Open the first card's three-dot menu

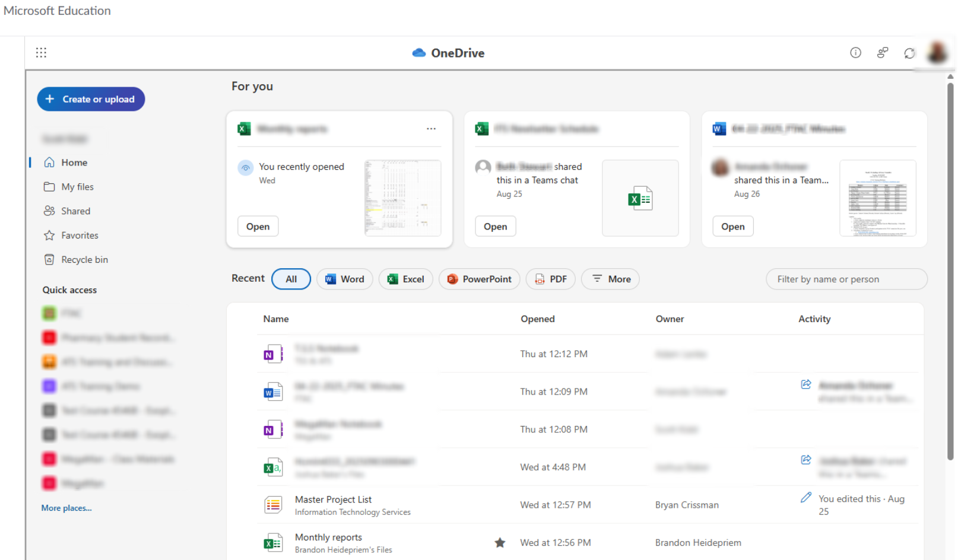click(431, 129)
